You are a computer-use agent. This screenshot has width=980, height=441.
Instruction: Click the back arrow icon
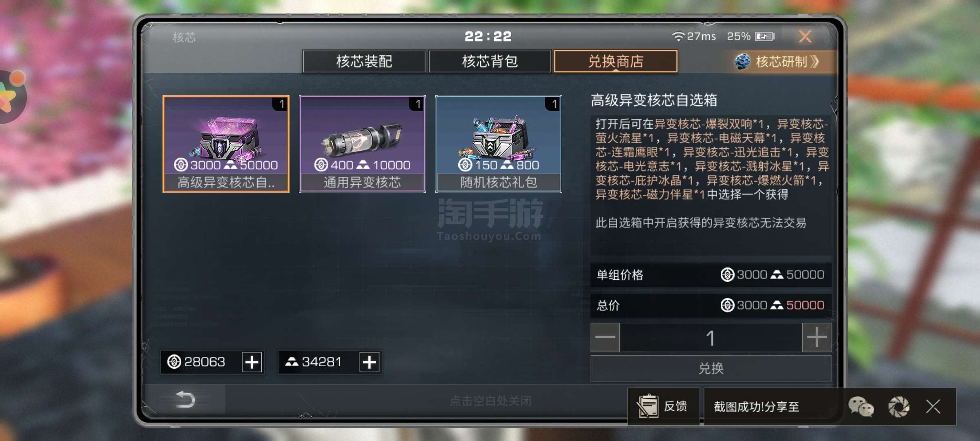185,399
